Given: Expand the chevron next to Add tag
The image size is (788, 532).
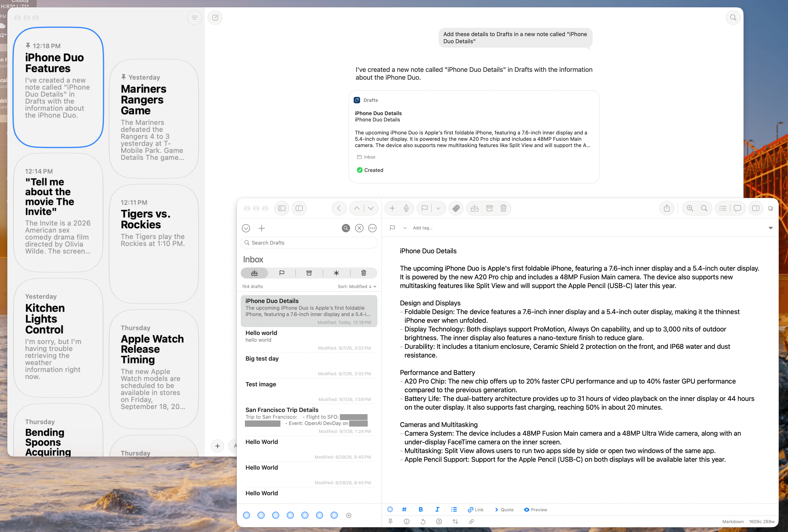Looking at the screenshot, I should coord(405,228).
